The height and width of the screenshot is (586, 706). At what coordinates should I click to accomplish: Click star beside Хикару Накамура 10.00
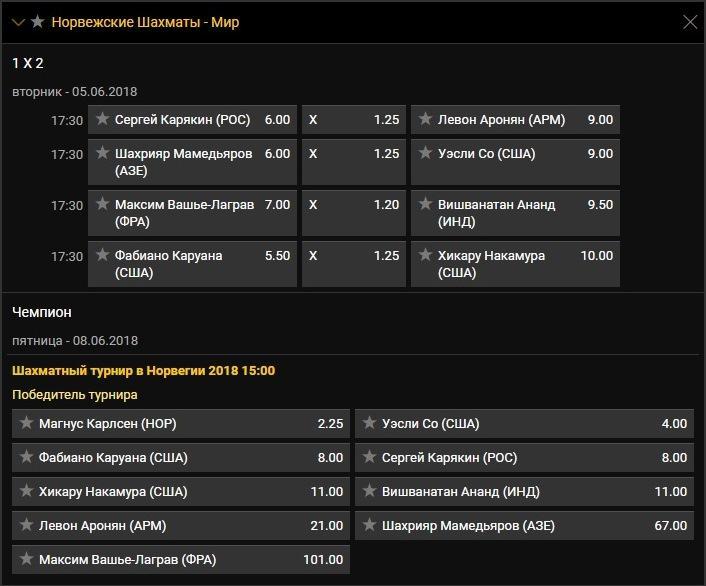425,256
